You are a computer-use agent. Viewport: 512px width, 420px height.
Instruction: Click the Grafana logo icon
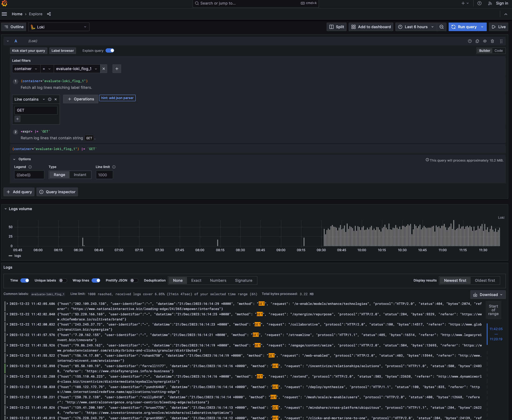pyautogui.click(x=4, y=3)
